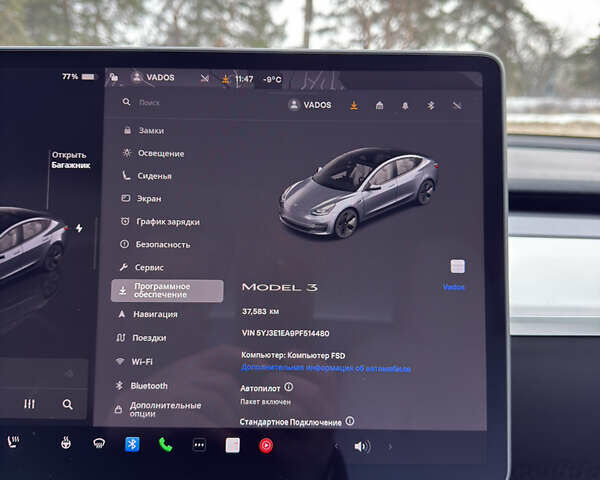The width and height of the screenshot is (600, 480).
Task: Launch the red YouTube Music app icon
Action: point(266,446)
